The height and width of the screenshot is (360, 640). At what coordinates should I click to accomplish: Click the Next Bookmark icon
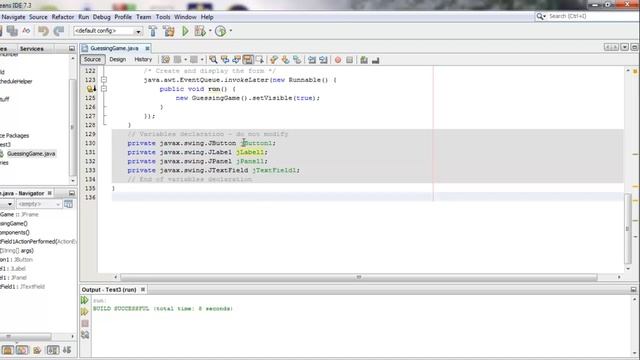point(285,60)
